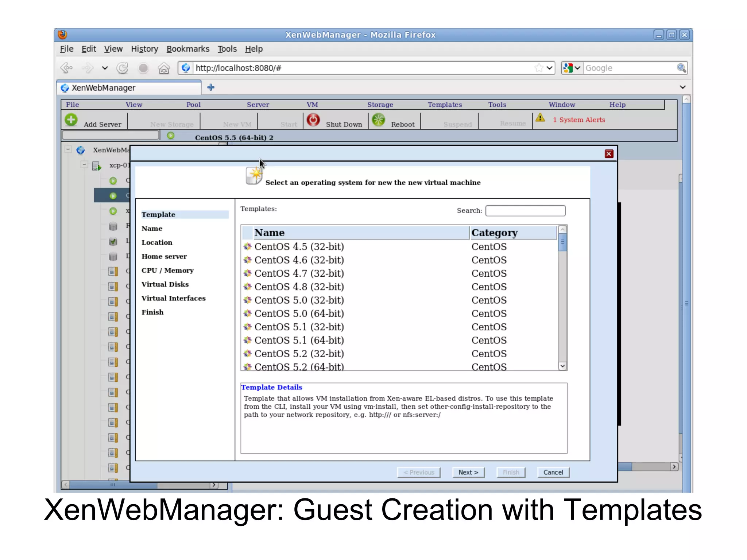This screenshot has width=747, height=560.
Task: Select the CentOS 4.8 (32-bit) template
Action: (x=400, y=287)
